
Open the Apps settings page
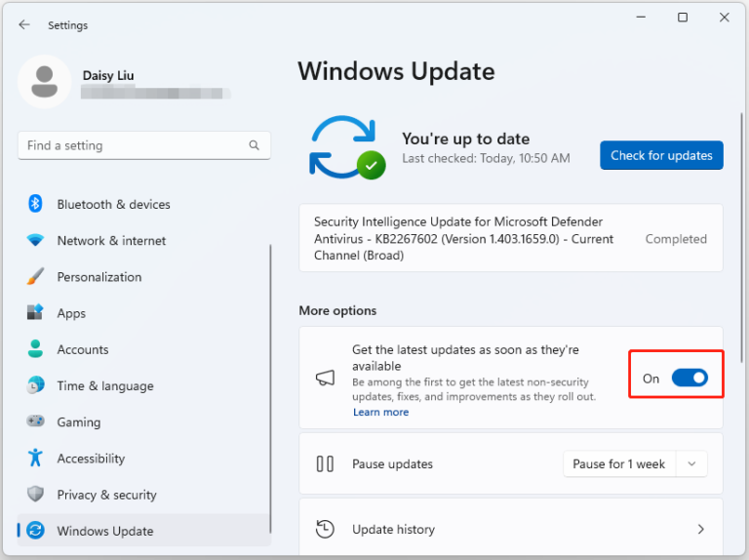coord(143,313)
